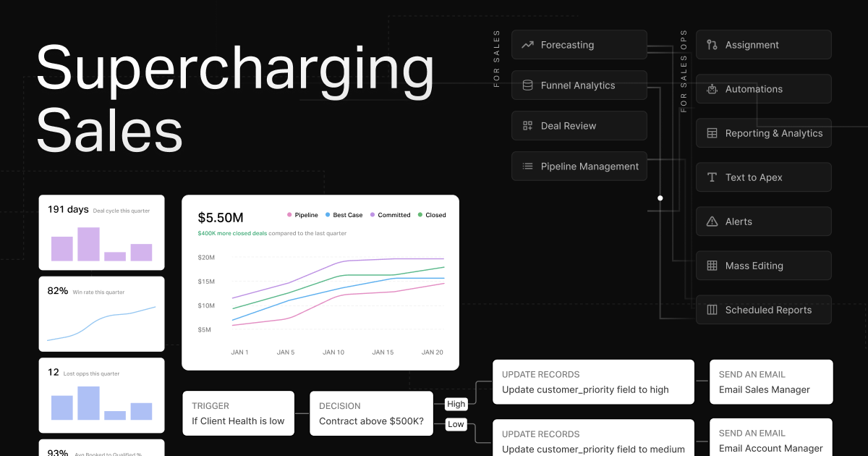
Task: Select the grid icon beside Deal Review
Action: 527,125
